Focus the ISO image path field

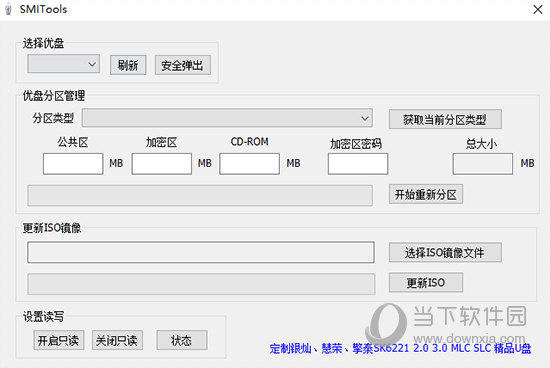tap(201, 252)
